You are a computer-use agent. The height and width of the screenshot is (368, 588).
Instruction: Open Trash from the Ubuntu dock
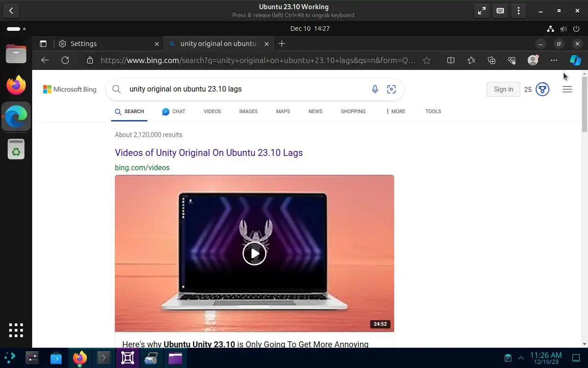[16, 149]
